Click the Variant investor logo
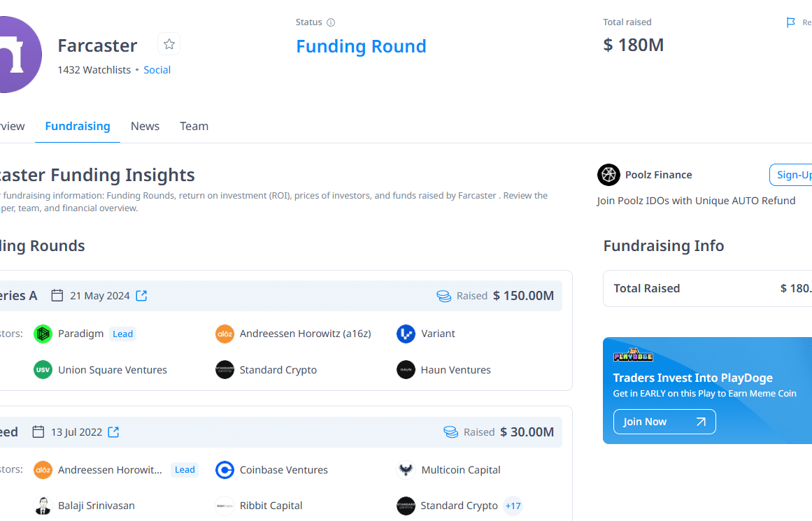Screen dimensions: 812x521 point(406,334)
